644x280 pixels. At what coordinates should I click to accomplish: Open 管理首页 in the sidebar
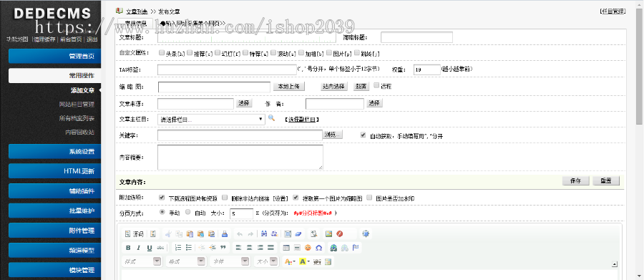tap(54, 57)
